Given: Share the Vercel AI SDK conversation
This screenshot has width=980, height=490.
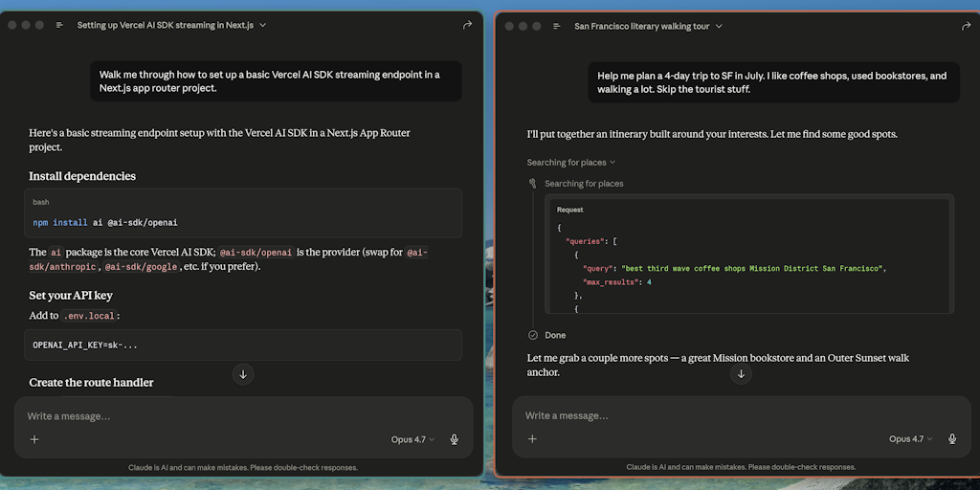Looking at the screenshot, I should click(x=467, y=25).
